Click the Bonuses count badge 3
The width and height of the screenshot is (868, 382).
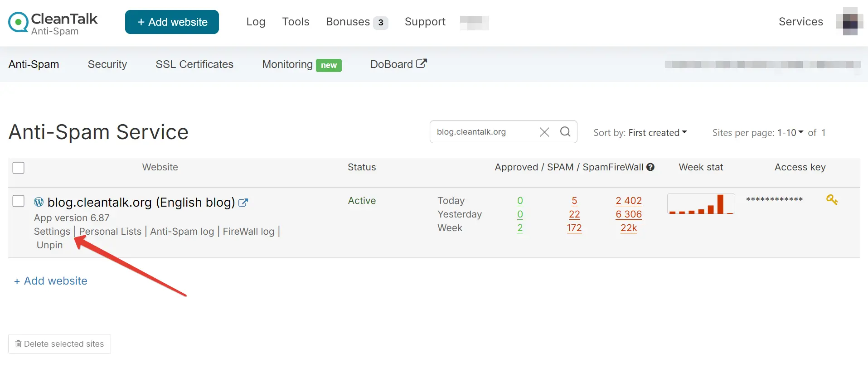[x=381, y=23]
